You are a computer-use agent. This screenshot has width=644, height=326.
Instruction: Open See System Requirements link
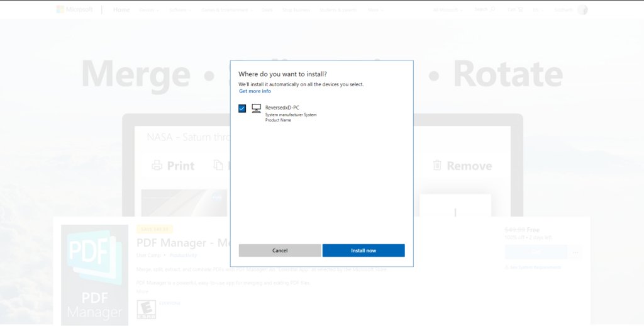(x=533, y=267)
